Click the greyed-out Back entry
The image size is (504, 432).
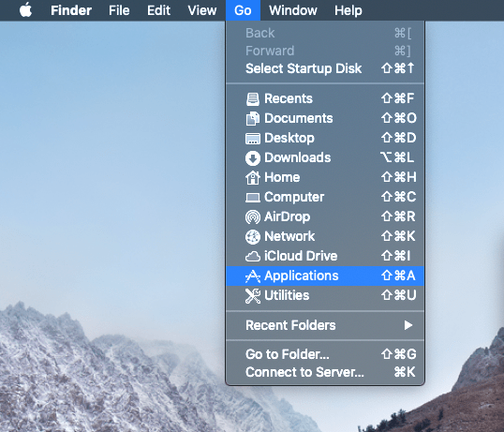point(325,33)
